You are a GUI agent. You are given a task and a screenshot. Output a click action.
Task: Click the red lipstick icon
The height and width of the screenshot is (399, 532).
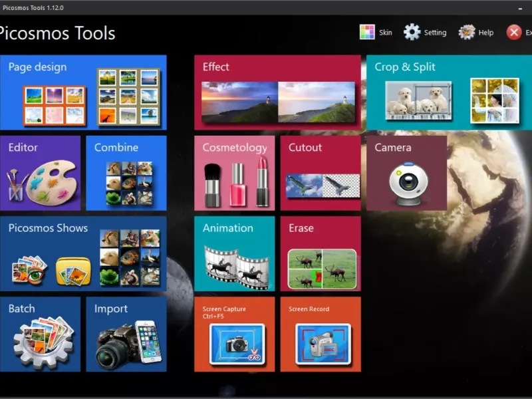[262, 182]
